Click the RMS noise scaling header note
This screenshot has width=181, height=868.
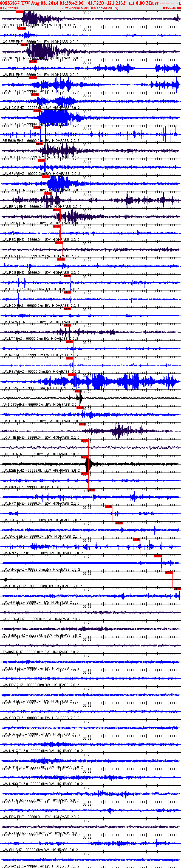coord(90,8)
